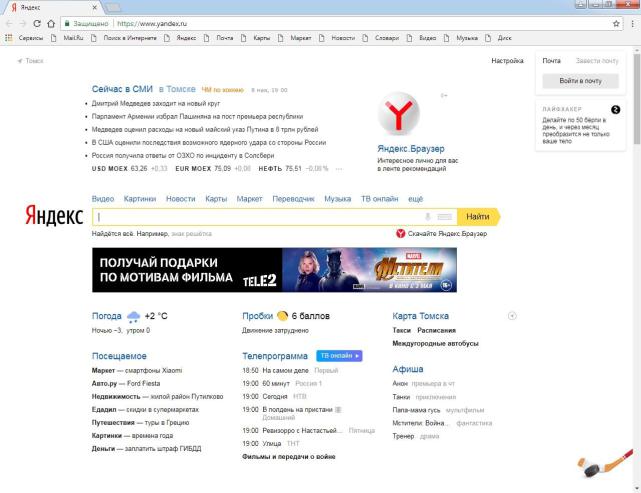Image resolution: width=641 pixels, height=493 pixels.
Task: Click the yellow traffic level icon
Action: (282, 316)
